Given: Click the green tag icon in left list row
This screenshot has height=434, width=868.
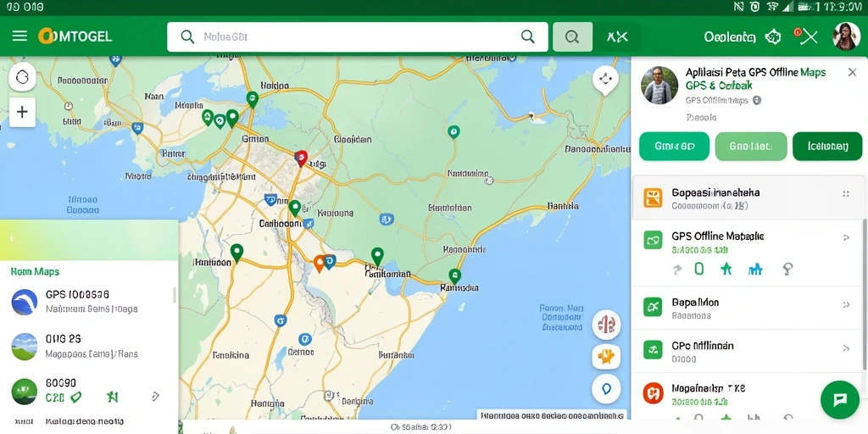Looking at the screenshot, I should coord(75,397).
